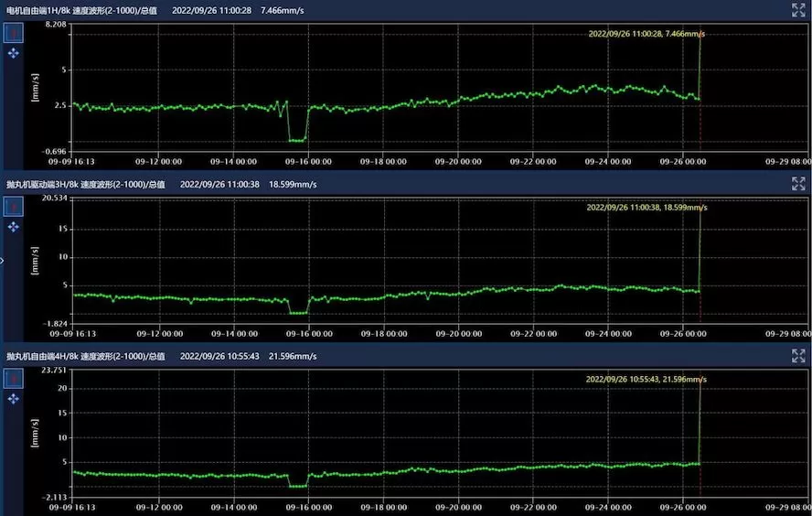Maximize the bottom free-end 4H chart panel
Screen dimensions: 812x516
[x=797, y=355]
